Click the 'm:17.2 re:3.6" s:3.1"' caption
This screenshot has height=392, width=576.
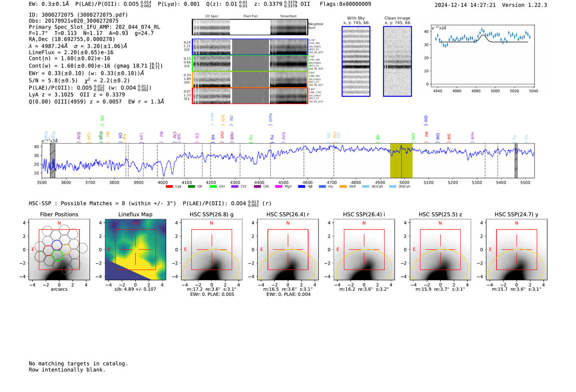[x=211, y=289]
